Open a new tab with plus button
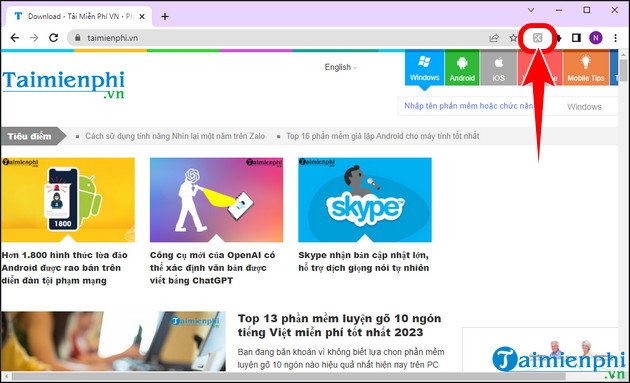 click(x=165, y=16)
